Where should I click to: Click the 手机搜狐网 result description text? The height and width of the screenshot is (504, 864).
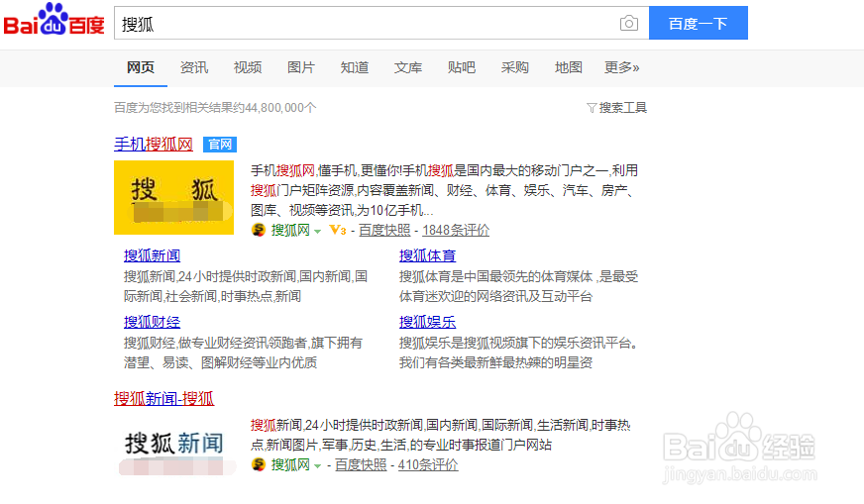(444, 190)
